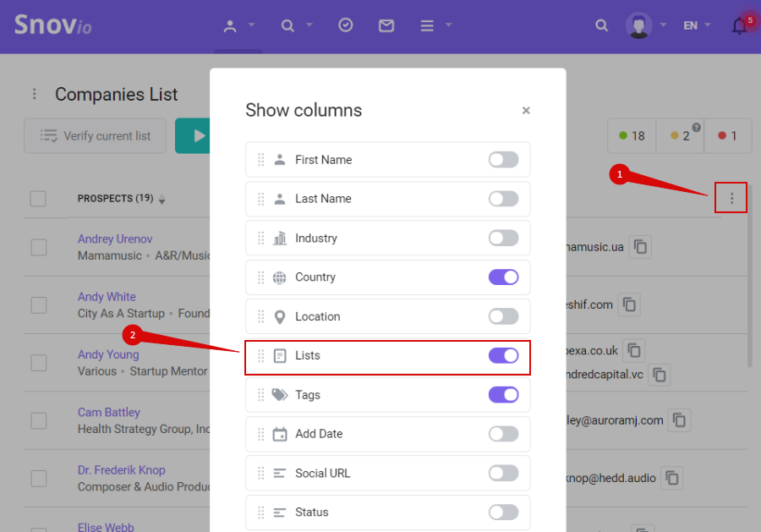This screenshot has width=761, height=532.
Task: Expand the prospects menu dropdown arrow
Action: (x=251, y=25)
